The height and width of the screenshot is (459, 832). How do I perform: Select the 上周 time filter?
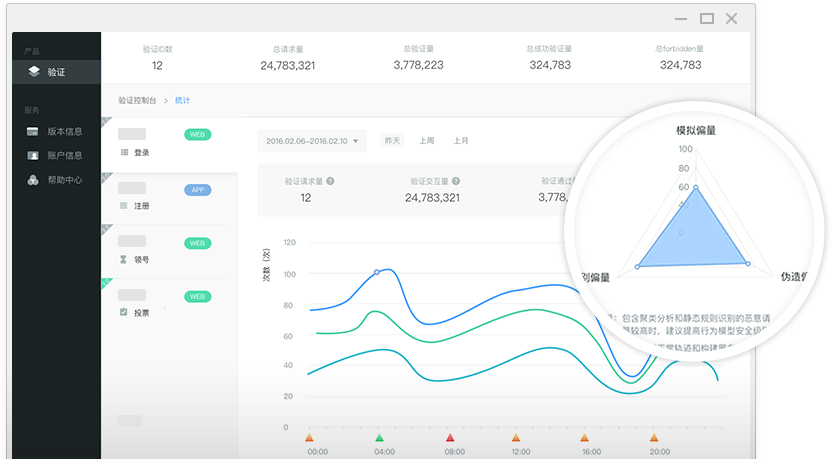pos(427,141)
